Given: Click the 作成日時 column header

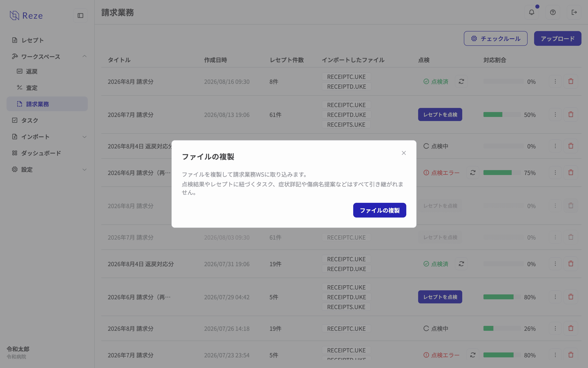Looking at the screenshot, I should point(215,60).
